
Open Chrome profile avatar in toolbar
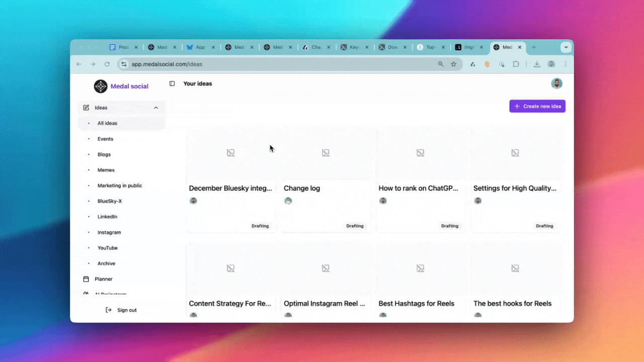coord(551,64)
